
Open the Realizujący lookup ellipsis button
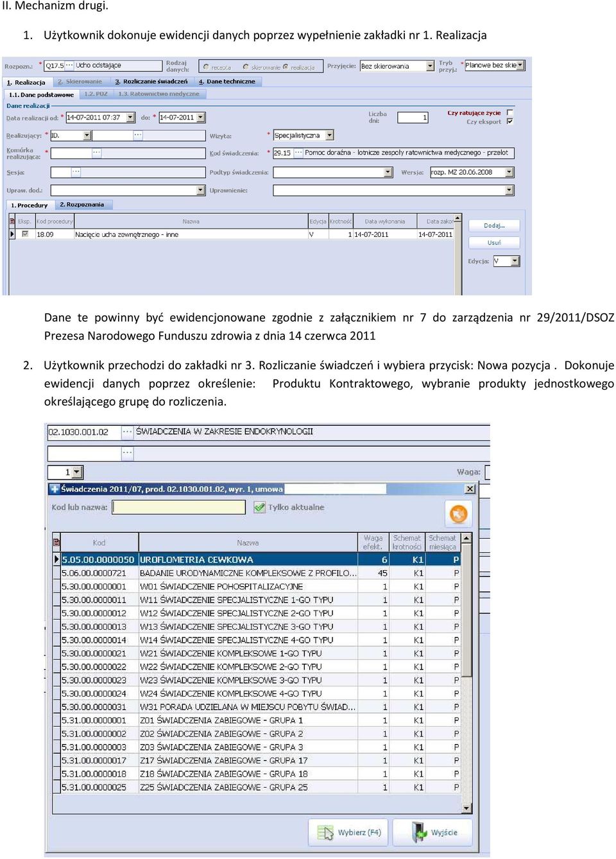pos(138,135)
